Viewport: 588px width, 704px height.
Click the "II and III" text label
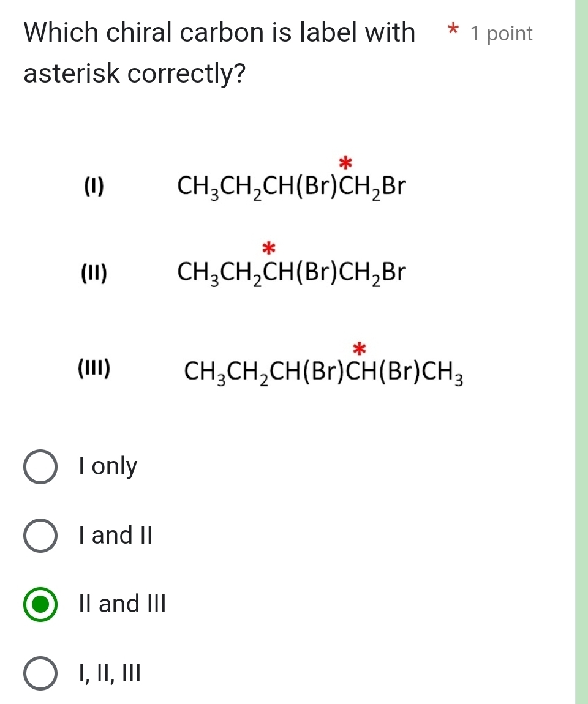123,605
